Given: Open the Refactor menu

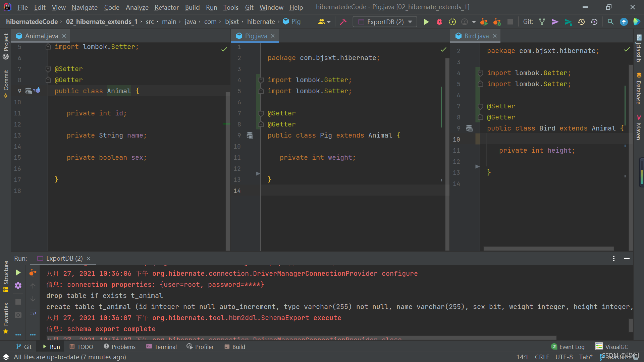Looking at the screenshot, I should tap(166, 7).
